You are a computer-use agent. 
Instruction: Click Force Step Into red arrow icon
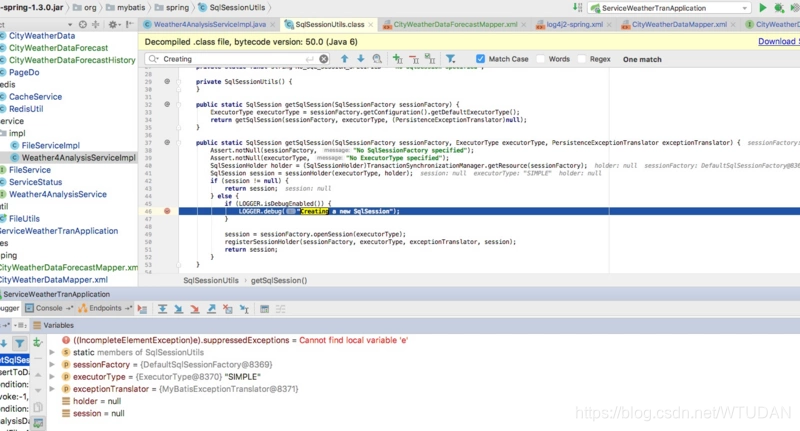[195, 309]
